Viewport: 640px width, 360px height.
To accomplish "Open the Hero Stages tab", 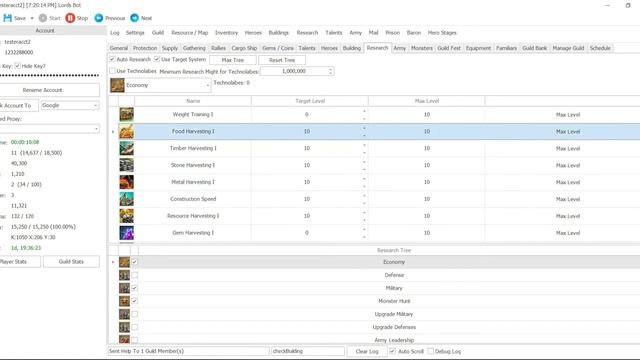I will [442, 33].
